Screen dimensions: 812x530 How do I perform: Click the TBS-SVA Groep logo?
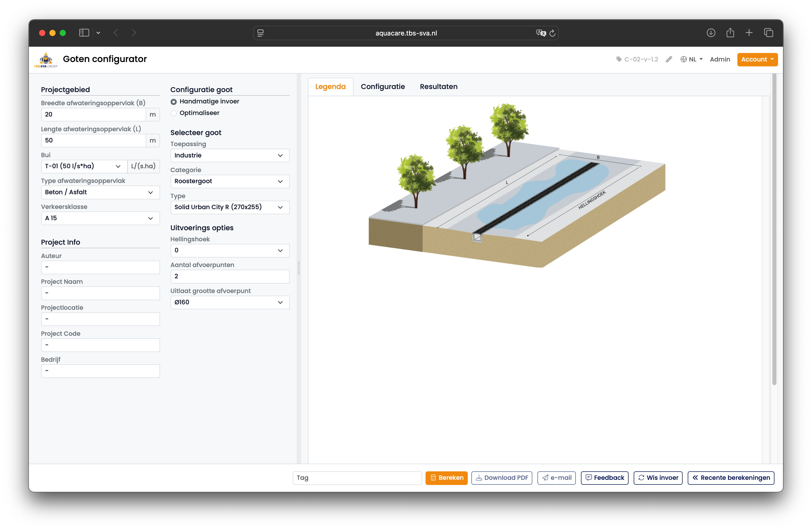click(46, 60)
